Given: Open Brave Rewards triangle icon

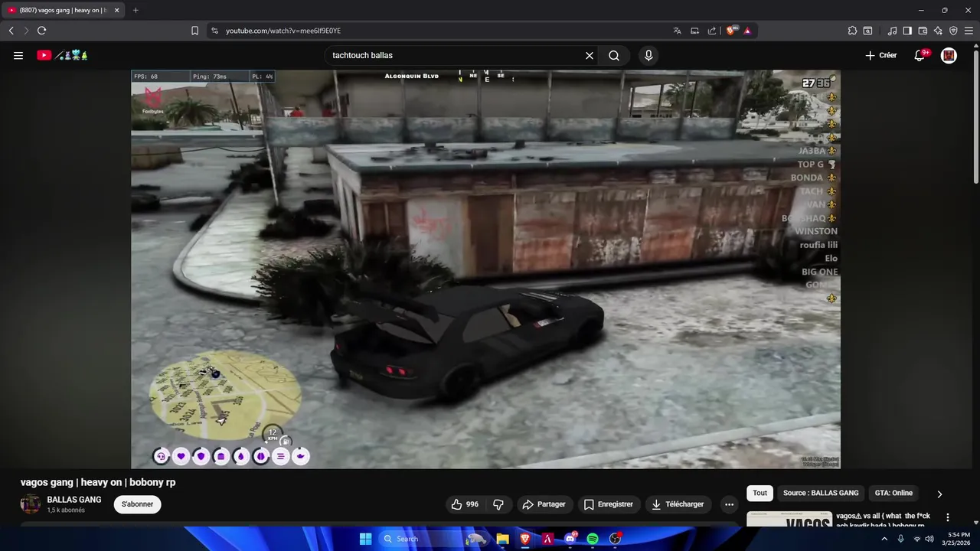Looking at the screenshot, I should [747, 31].
